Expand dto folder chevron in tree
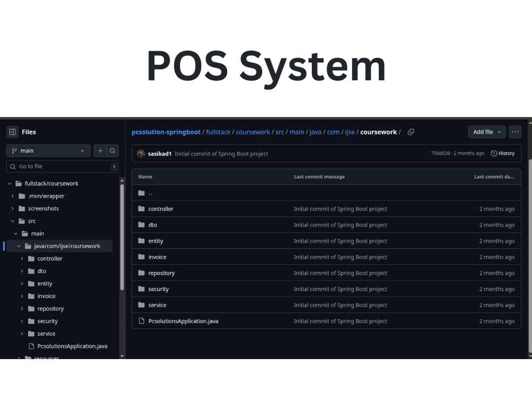 (x=22, y=271)
